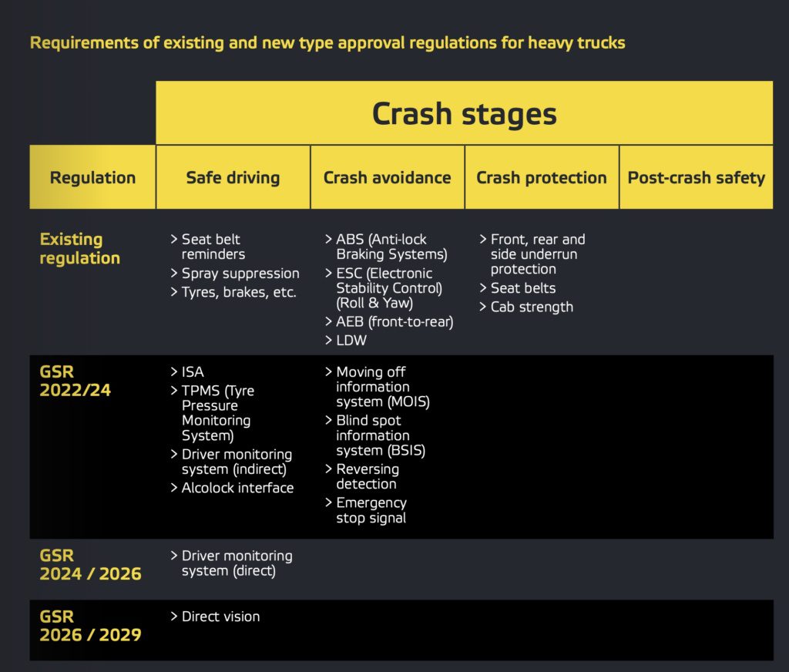Click the "Existing regulation" row label
This screenshot has width=789, height=672.
point(79,248)
